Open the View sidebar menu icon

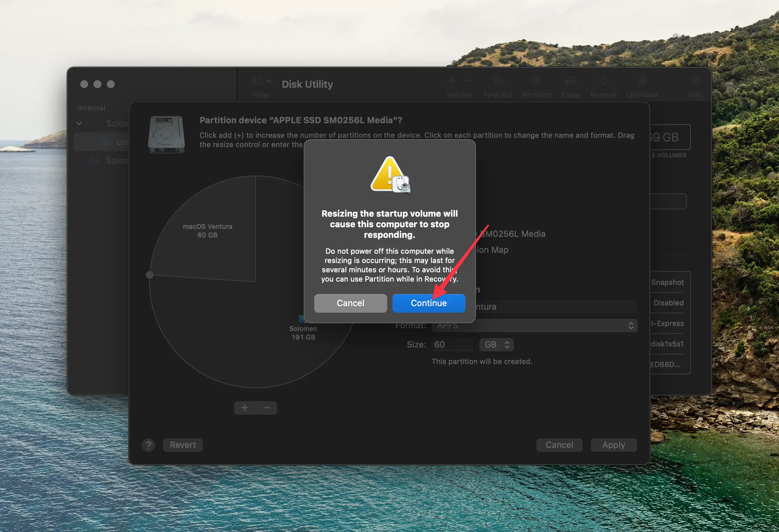[256, 81]
